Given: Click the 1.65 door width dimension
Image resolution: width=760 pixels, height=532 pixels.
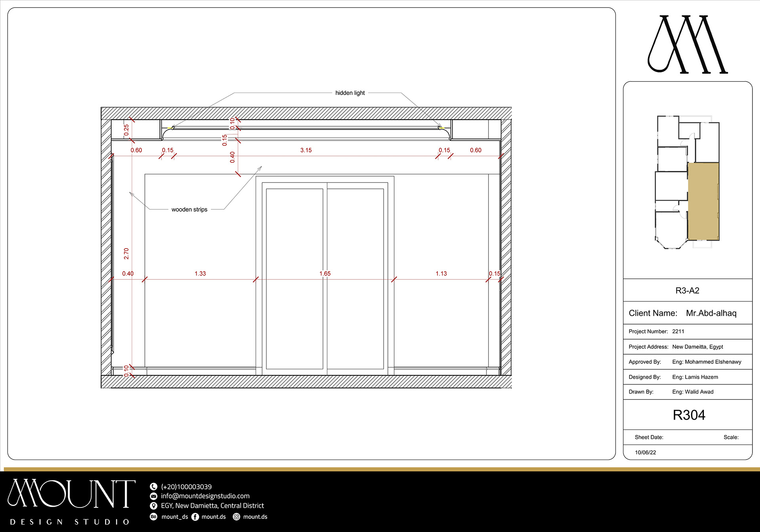Looking at the screenshot, I should coord(325,274).
